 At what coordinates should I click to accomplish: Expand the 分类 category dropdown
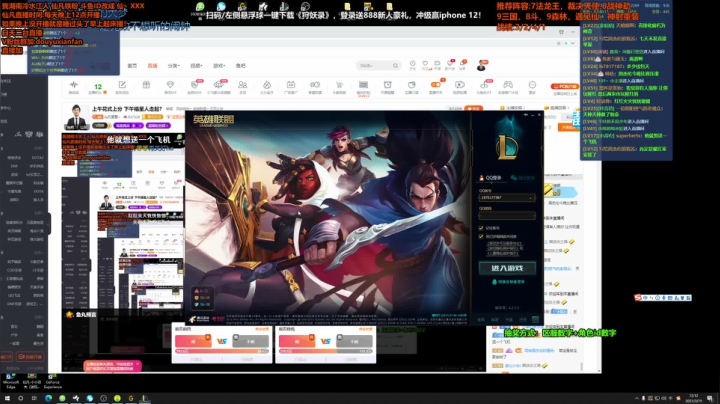[174, 66]
